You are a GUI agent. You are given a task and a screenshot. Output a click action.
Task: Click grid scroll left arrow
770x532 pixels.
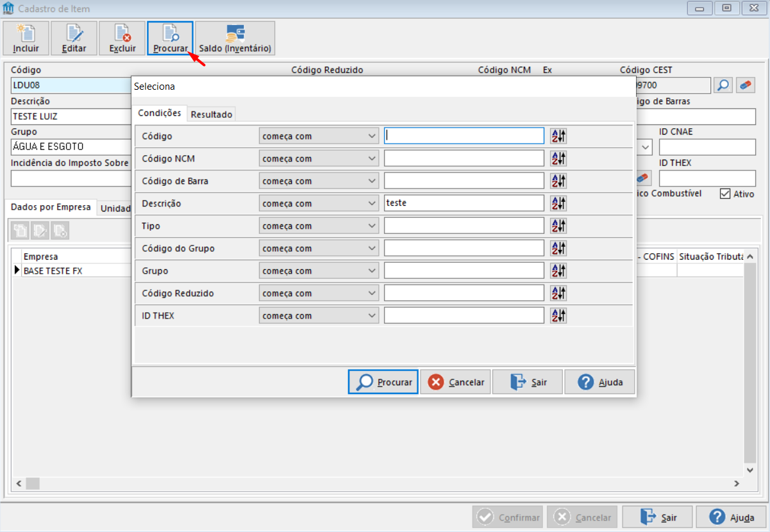tap(19, 483)
